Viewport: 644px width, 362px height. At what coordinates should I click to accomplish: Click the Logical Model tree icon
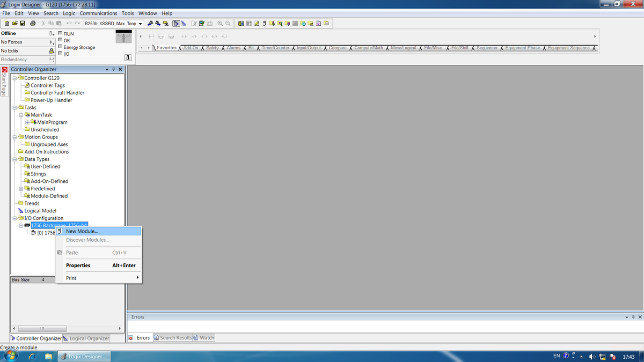pyautogui.click(x=21, y=211)
